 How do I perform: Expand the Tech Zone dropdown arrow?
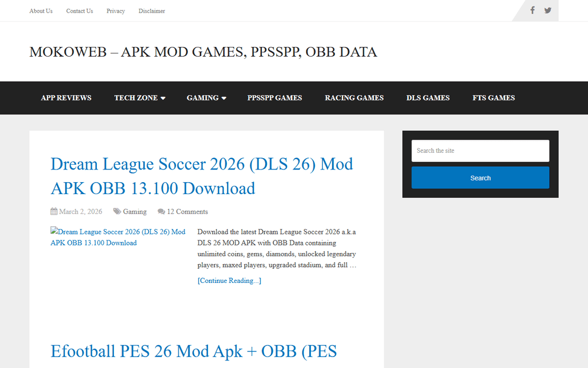163,98
